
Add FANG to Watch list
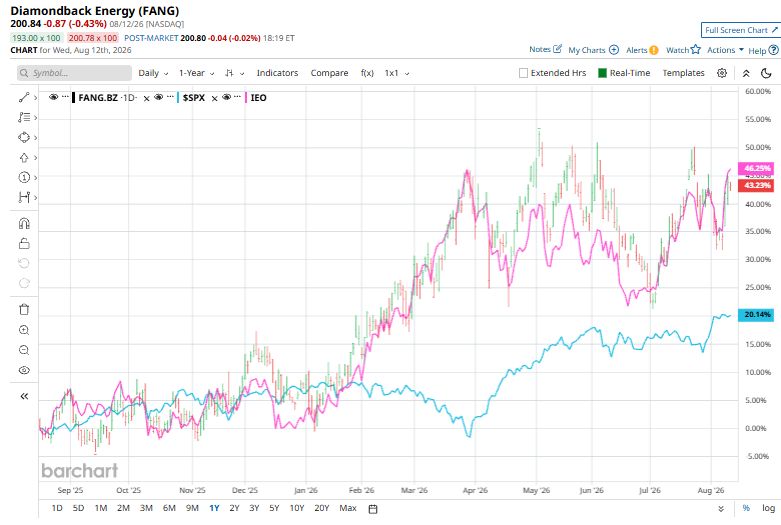click(x=683, y=50)
